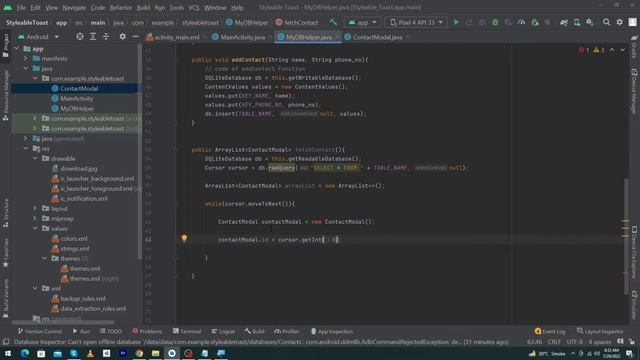
Task: Open the app run configuration dropdown
Action: pos(362,22)
